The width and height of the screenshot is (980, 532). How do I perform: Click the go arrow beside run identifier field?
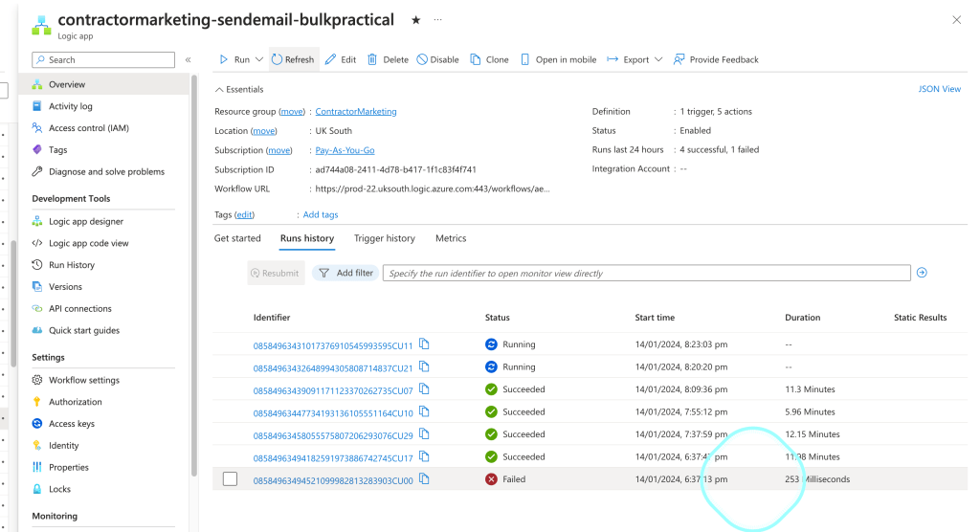[x=922, y=273]
